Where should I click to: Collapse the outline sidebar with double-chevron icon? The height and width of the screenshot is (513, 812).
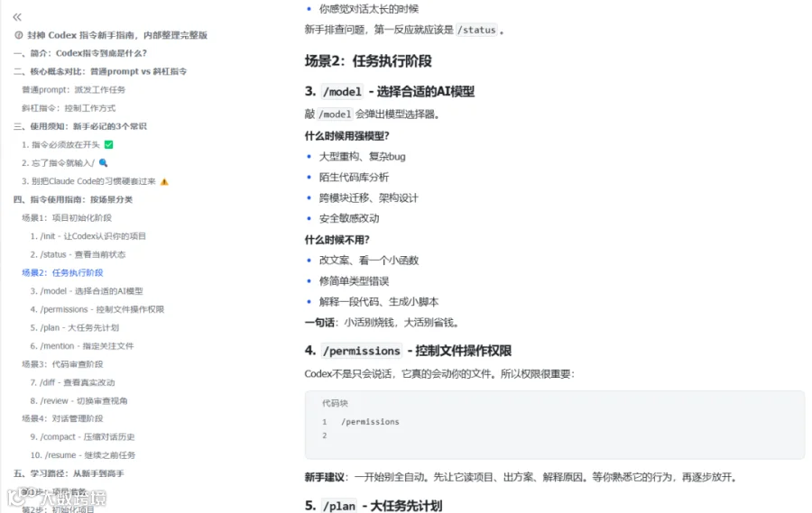[17, 17]
